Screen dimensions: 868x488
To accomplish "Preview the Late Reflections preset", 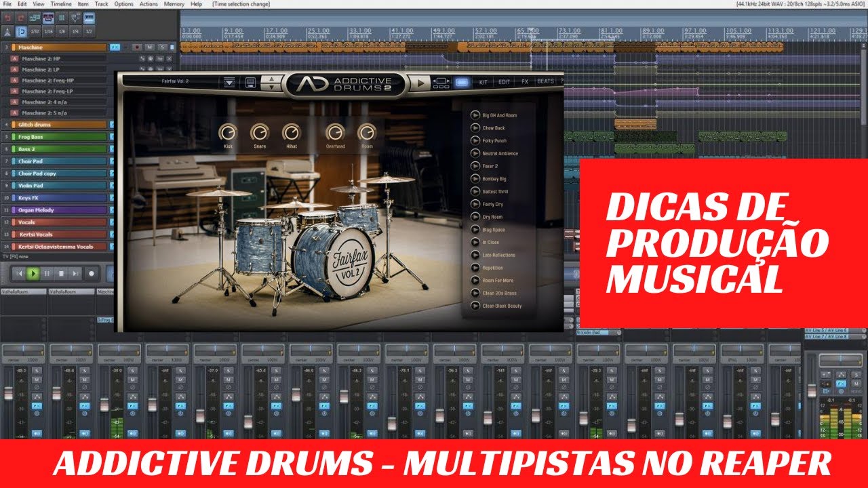I will click(x=476, y=255).
